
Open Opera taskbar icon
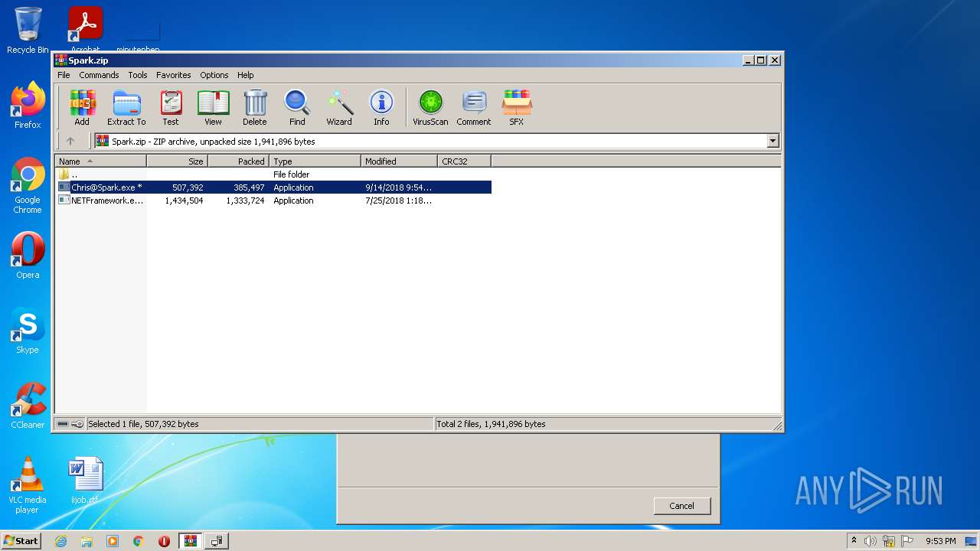pyautogui.click(x=164, y=541)
